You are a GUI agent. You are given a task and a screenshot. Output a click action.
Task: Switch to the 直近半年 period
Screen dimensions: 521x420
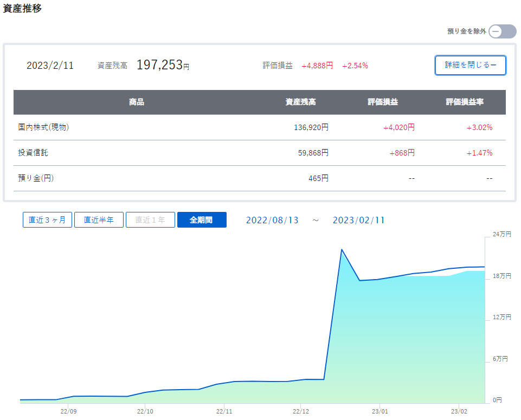pos(99,220)
